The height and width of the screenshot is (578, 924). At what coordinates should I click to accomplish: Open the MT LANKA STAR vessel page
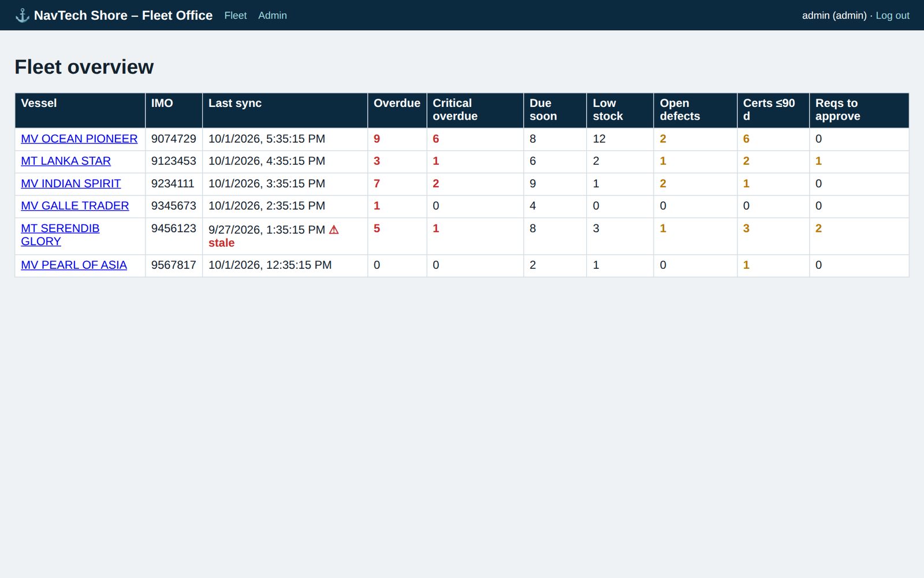[66, 161]
